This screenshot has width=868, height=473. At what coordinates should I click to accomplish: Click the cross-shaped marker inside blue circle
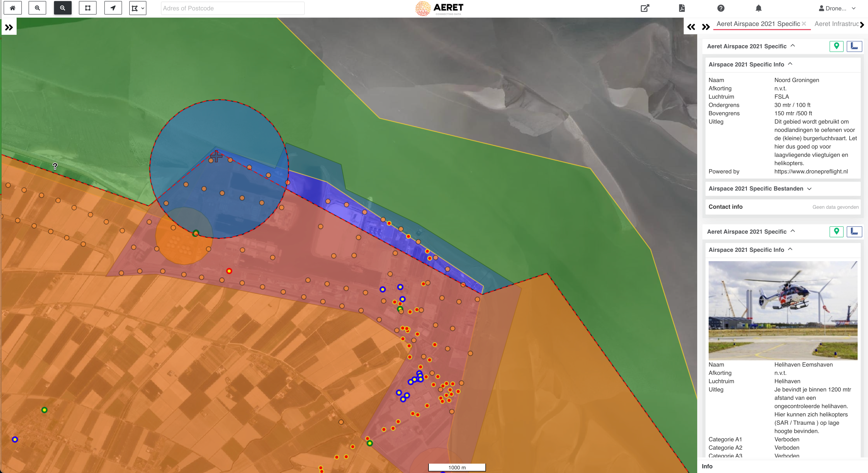click(x=216, y=156)
